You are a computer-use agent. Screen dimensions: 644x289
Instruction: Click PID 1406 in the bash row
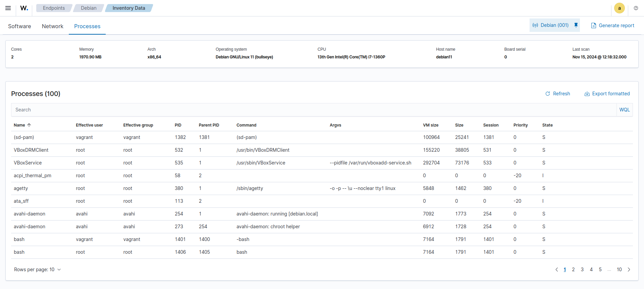[180, 252]
